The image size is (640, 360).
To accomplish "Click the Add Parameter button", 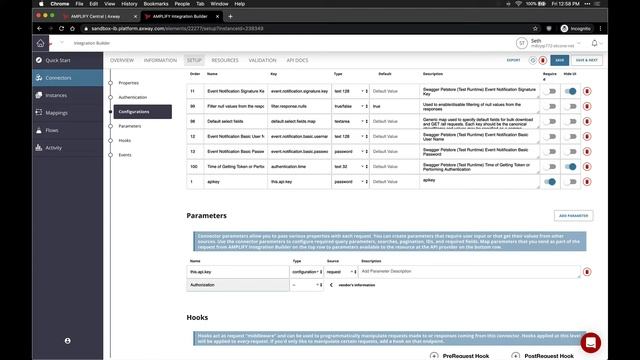I will pos(573,216).
